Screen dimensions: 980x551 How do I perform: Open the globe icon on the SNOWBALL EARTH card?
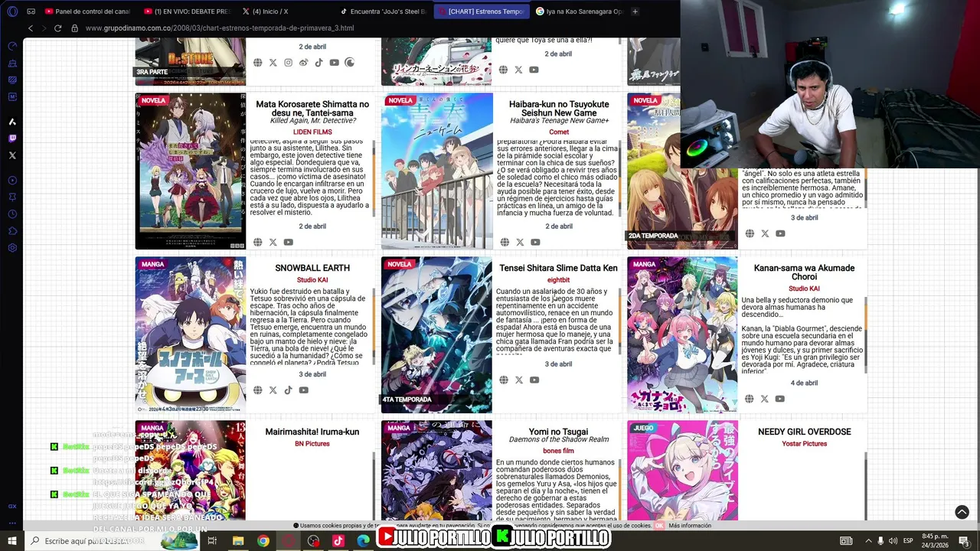coord(257,390)
